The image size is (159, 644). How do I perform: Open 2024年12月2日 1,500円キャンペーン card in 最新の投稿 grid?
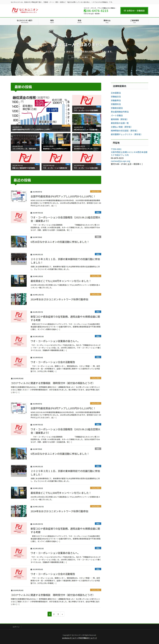56,142
